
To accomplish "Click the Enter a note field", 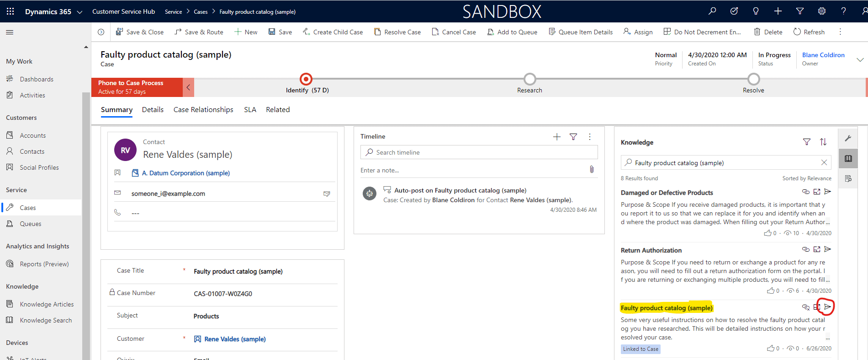I will click(x=473, y=170).
